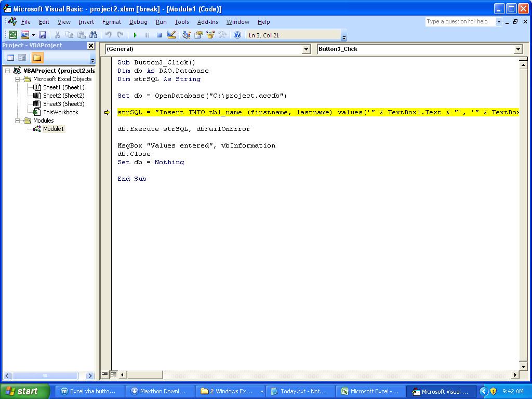
Task: Open Windows Explorer taskbar group
Action: click(230, 391)
